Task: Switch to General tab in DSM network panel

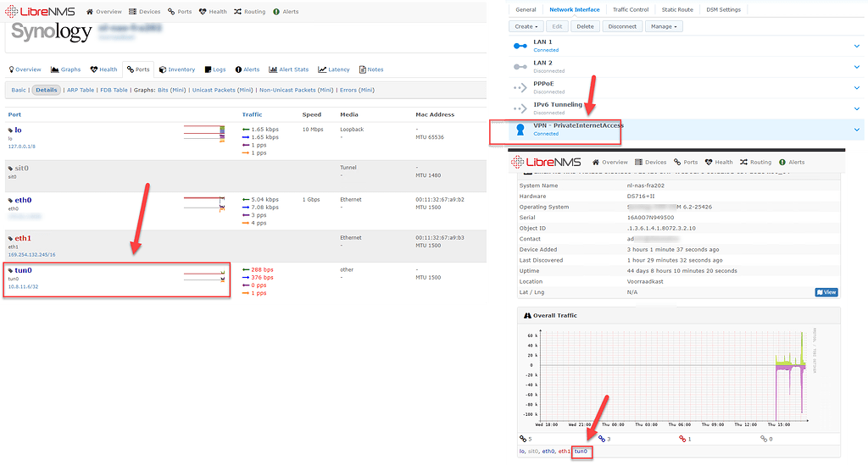Action: point(526,9)
